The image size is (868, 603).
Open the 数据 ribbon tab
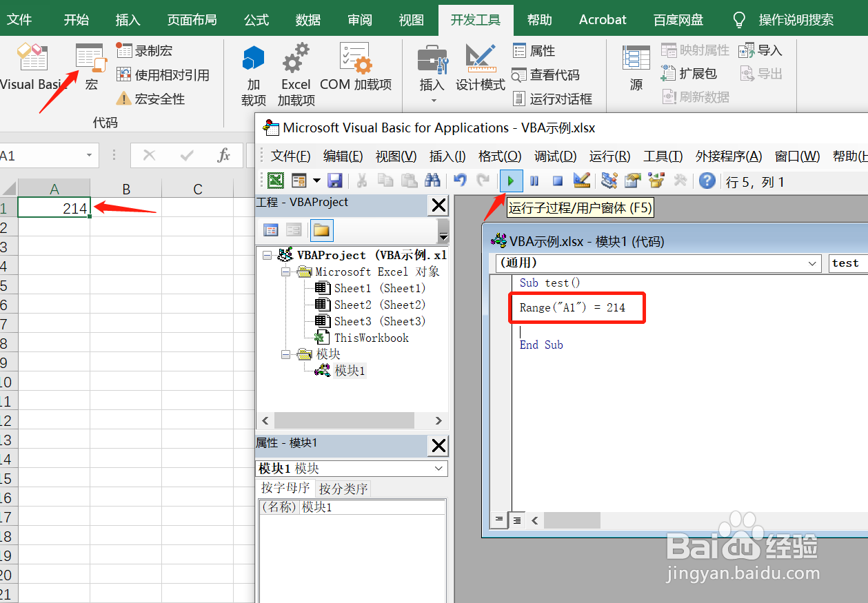point(308,19)
